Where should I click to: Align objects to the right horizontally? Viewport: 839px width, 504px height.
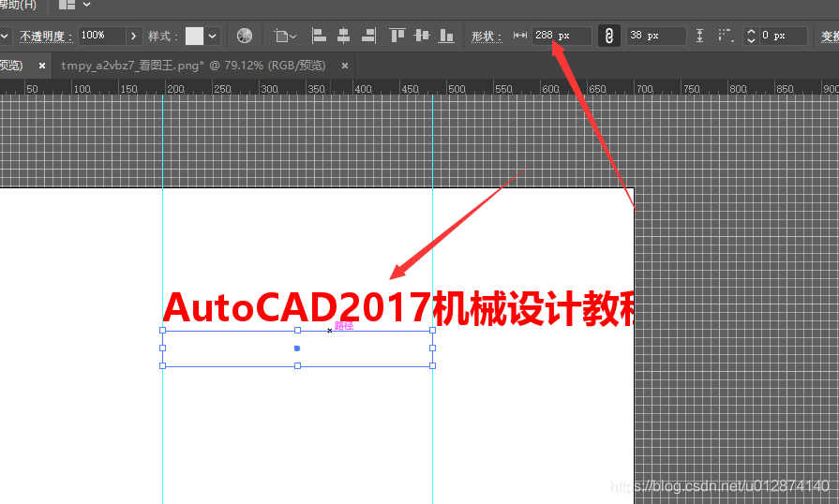pos(368,36)
